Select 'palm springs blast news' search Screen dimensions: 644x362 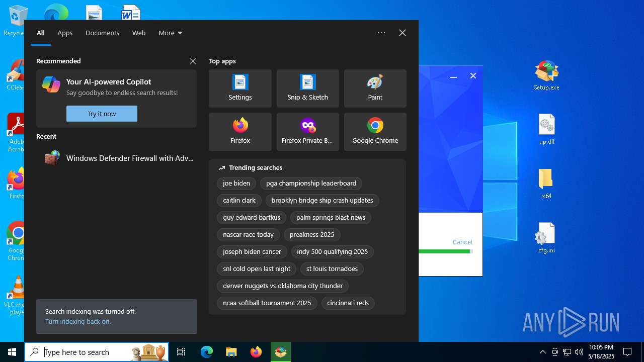click(331, 218)
